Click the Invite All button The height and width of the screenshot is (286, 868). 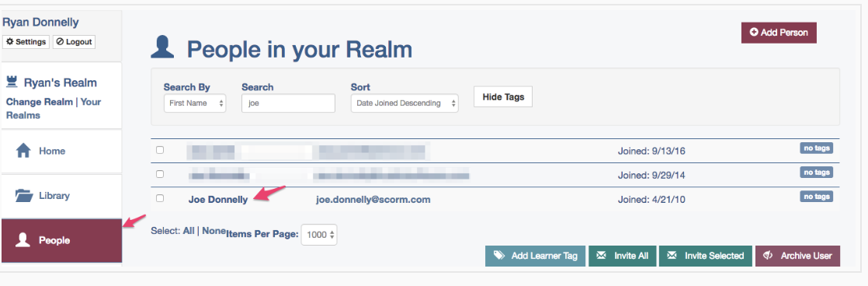coord(622,256)
